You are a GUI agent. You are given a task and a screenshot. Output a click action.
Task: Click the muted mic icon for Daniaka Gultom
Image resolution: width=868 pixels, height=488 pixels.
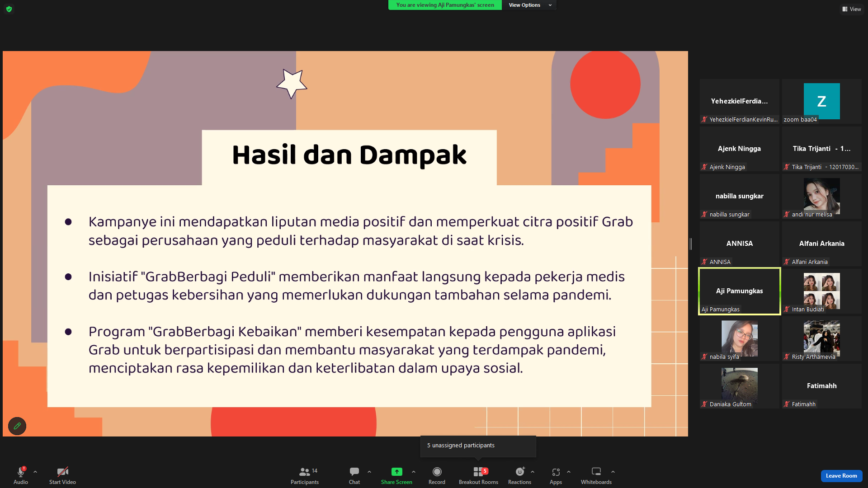(x=704, y=404)
